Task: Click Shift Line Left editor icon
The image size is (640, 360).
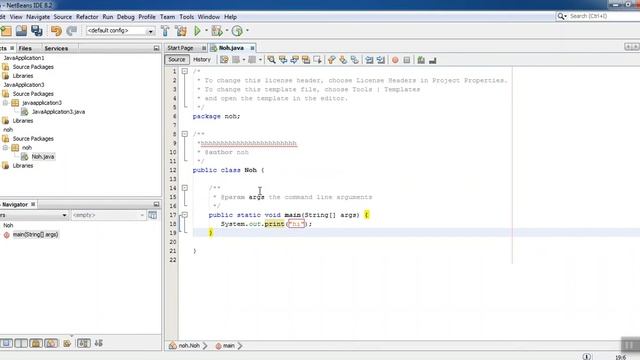Action: [369, 60]
